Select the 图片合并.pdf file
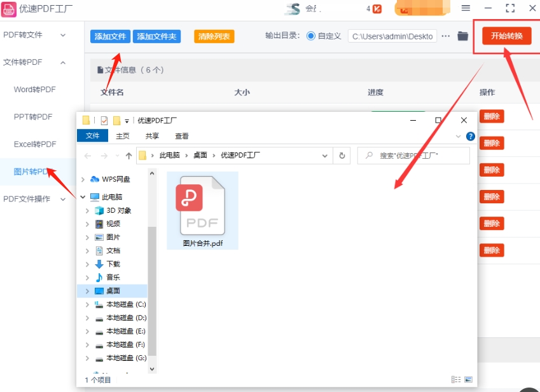The image size is (540, 392). (202, 210)
